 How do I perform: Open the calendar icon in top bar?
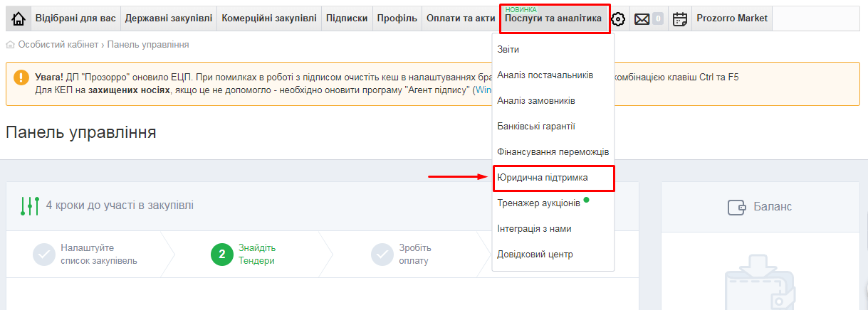(680, 19)
